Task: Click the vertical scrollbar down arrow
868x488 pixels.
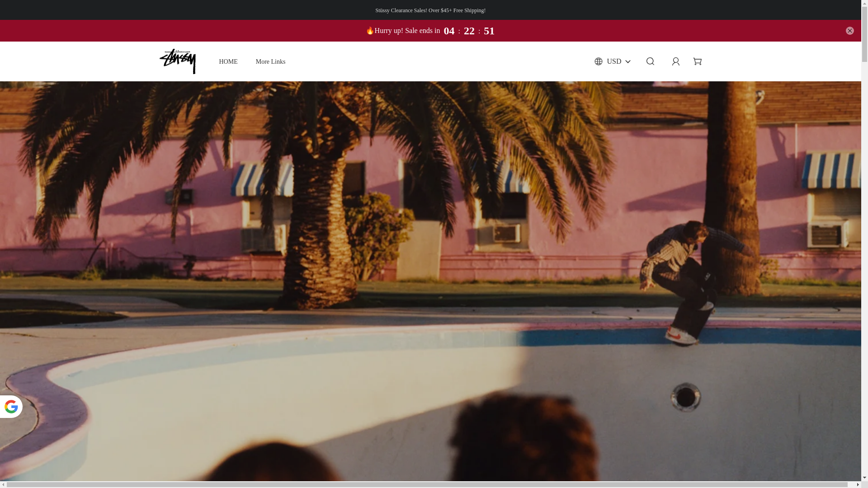Action: (864, 478)
